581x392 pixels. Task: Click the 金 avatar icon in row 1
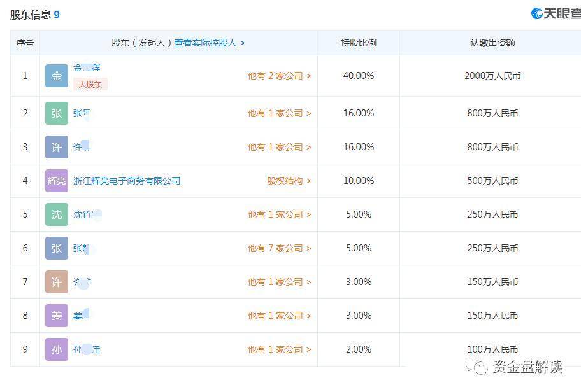click(57, 76)
